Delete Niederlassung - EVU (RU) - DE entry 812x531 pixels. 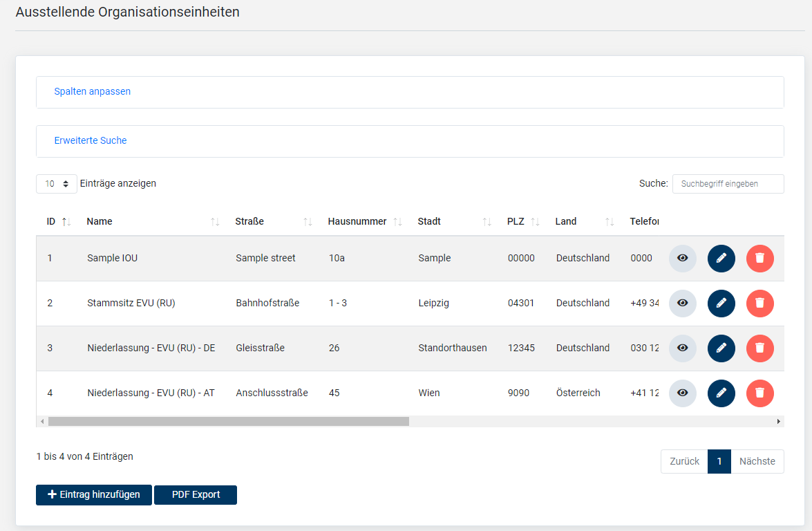(759, 348)
